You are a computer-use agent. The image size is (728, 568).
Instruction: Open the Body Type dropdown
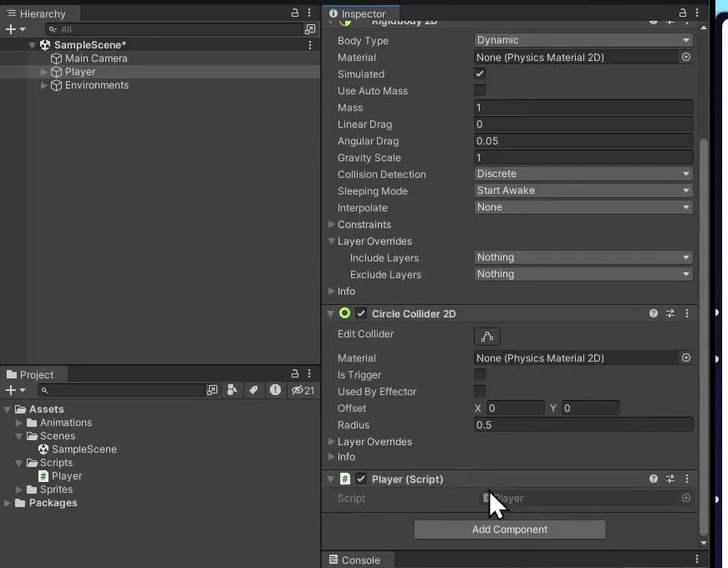click(x=583, y=40)
